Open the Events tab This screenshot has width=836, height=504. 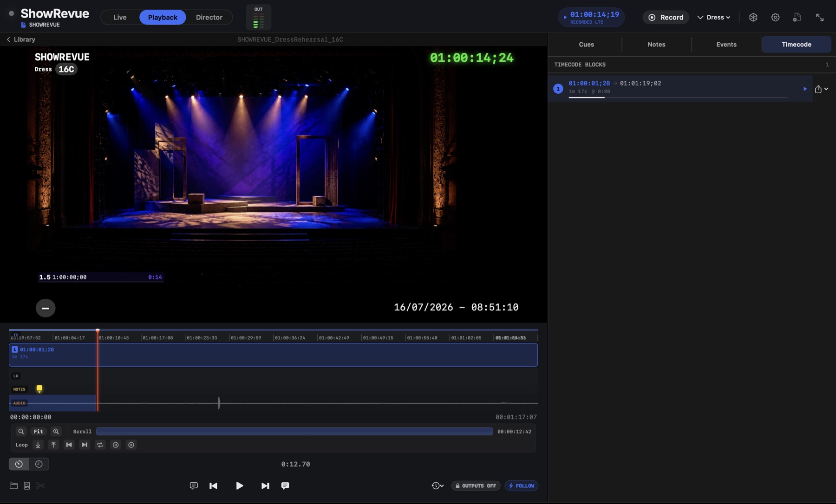(726, 45)
